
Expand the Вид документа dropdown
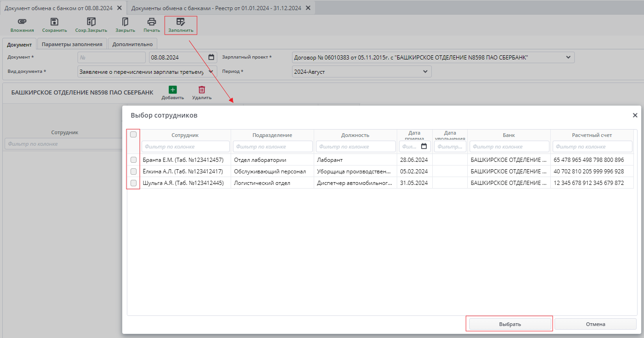click(211, 71)
